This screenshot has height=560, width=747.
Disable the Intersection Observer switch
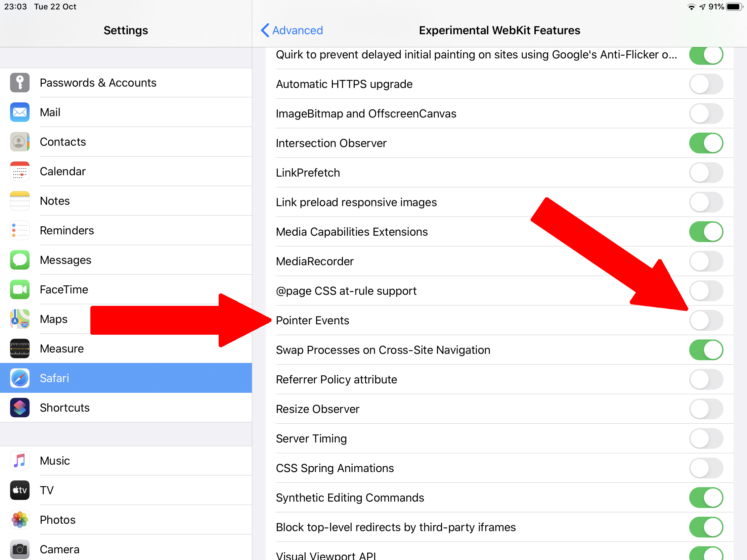(x=706, y=143)
